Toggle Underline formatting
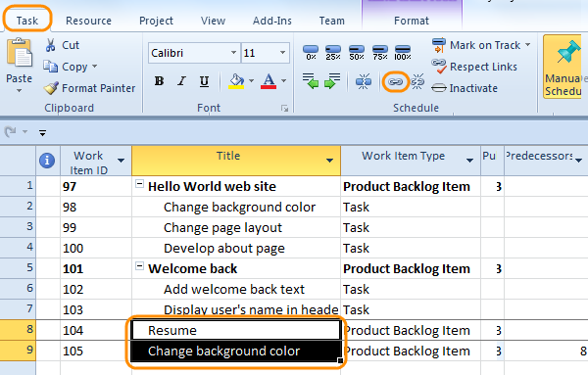The width and height of the screenshot is (588, 375). tap(205, 81)
